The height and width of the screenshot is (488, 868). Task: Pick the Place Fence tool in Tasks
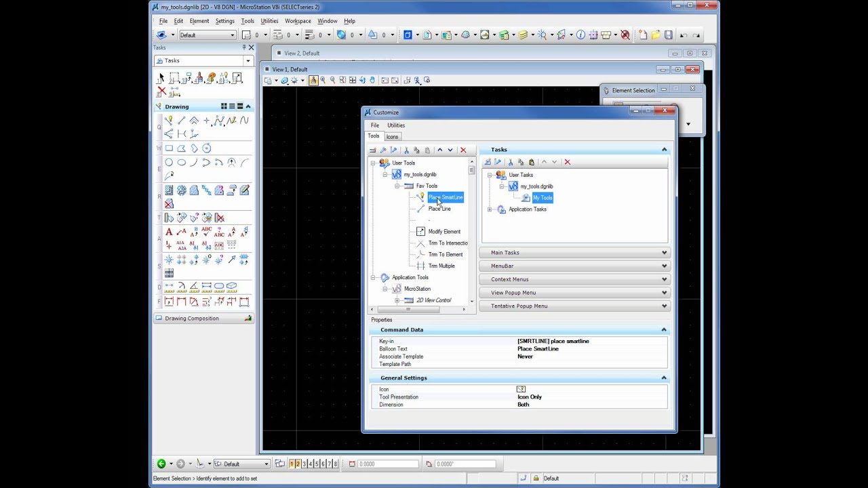tap(174, 79)
